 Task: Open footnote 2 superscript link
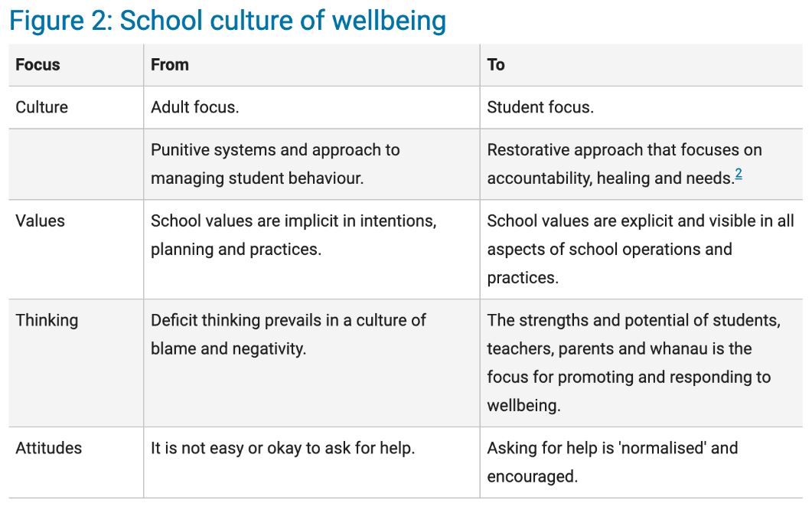[x=739, y=174]
